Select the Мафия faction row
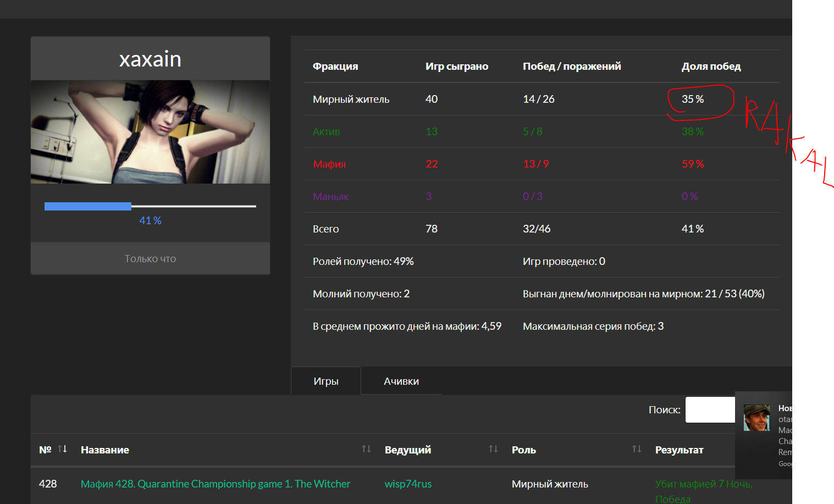834x504 pixels. point(329,164)
